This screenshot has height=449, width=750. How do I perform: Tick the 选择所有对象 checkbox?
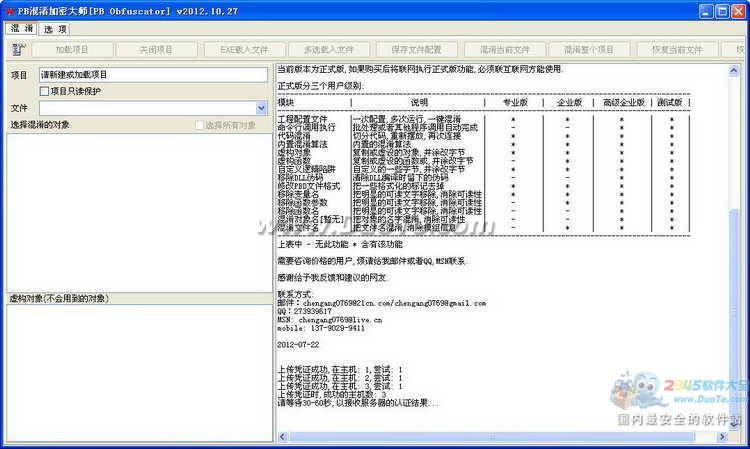(x=199, y=125)
